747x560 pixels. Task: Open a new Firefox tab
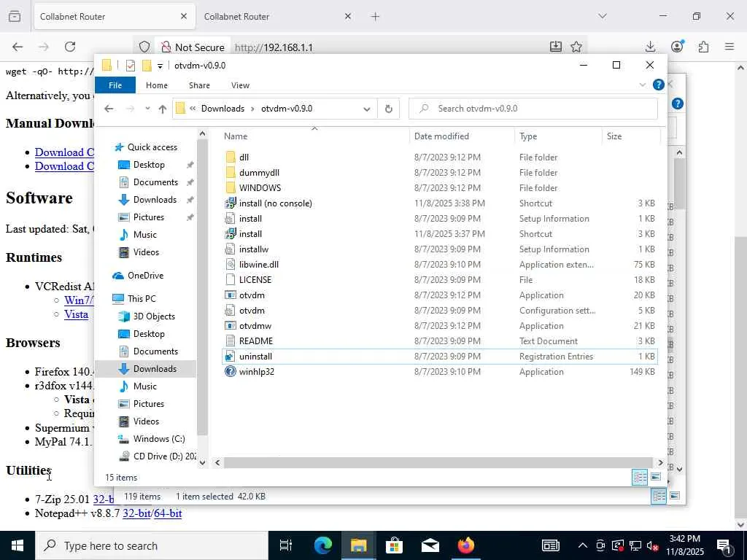(x=376, y=17)
